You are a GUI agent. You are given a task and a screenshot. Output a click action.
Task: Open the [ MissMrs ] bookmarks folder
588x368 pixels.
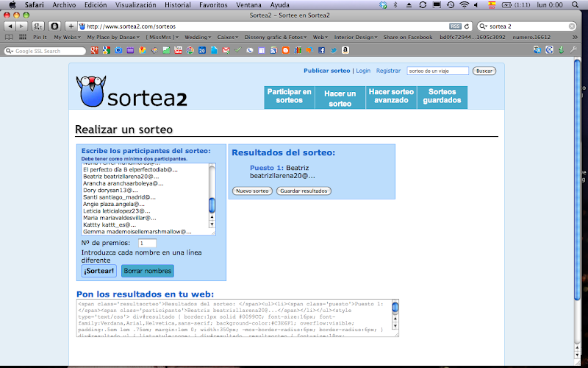coord(162,38)
